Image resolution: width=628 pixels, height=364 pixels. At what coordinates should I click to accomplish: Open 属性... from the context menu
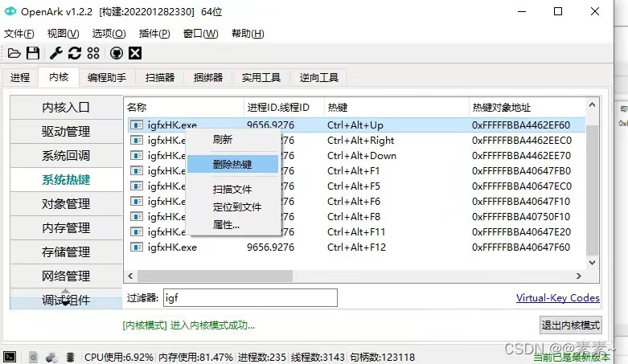pos(232,225)
